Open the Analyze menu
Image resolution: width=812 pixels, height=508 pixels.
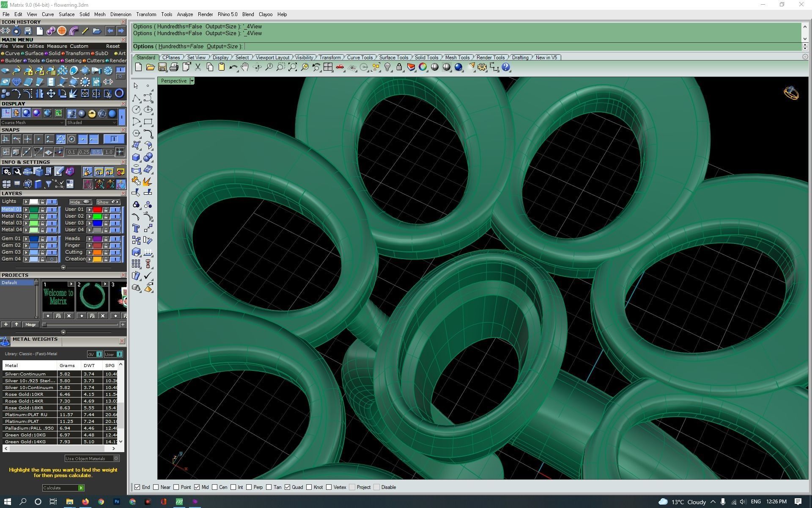[185, 14]
